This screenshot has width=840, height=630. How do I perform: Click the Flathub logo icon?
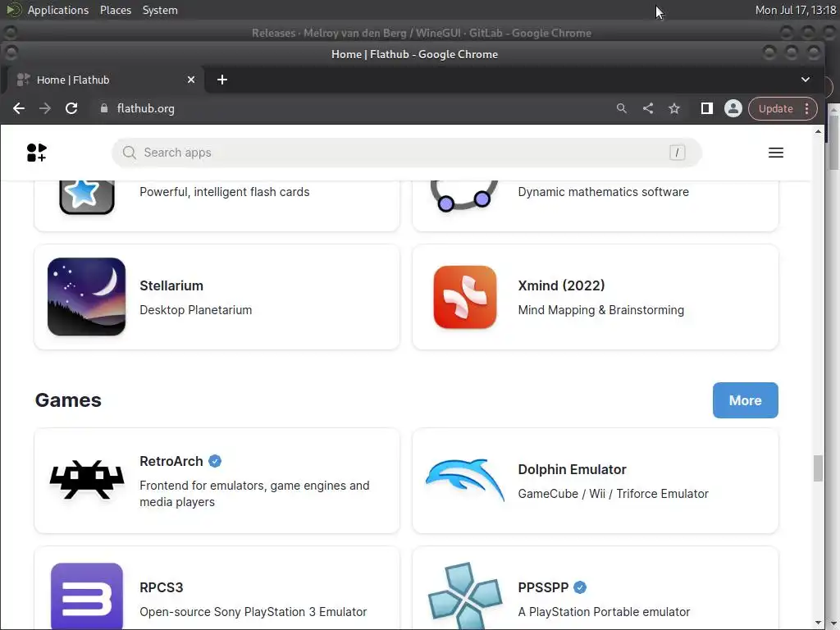(36, 153)
